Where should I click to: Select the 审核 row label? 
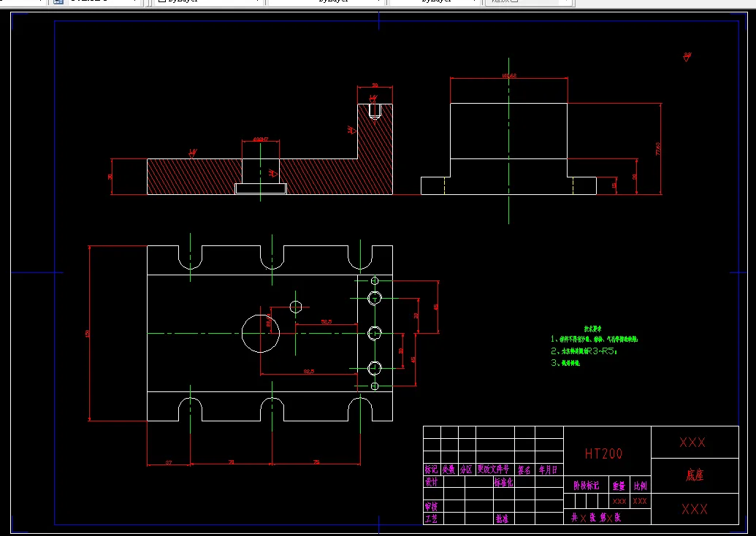pyautogui.click(x=431, y=507)
